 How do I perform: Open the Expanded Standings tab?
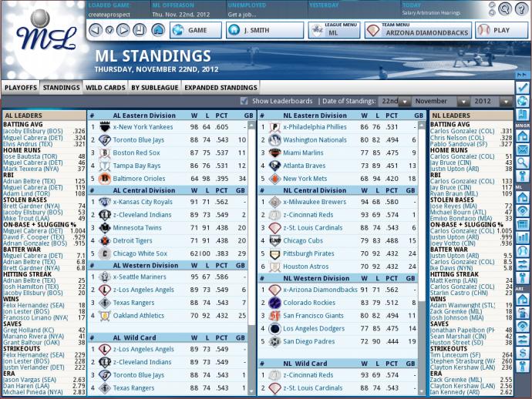(x=221, y=88)
